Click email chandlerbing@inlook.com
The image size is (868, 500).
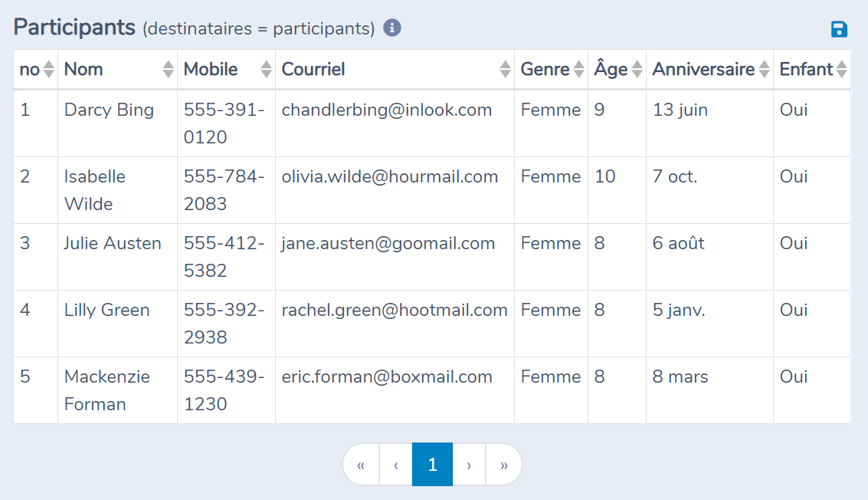tap(386, 110)
